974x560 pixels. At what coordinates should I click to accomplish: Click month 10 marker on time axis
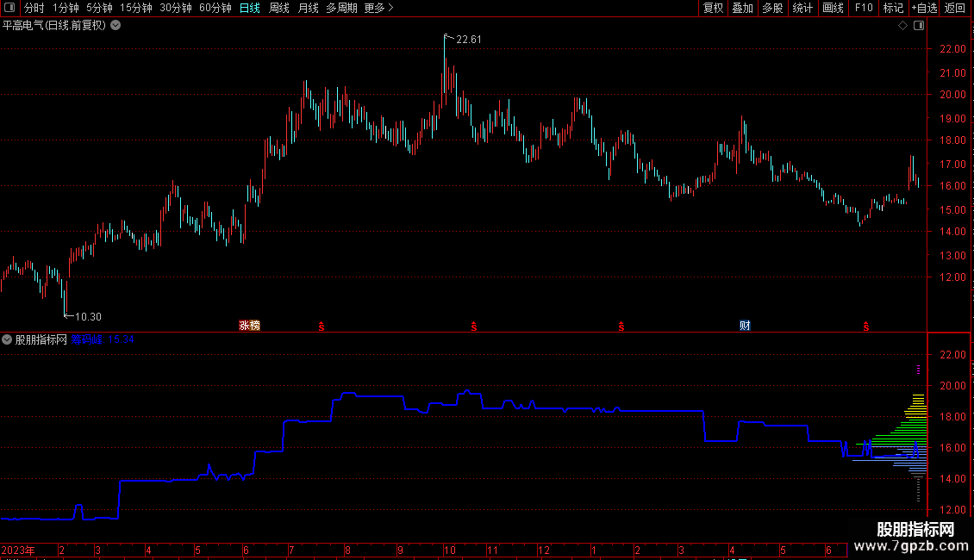pyautogui.click(x=449, y=550)
